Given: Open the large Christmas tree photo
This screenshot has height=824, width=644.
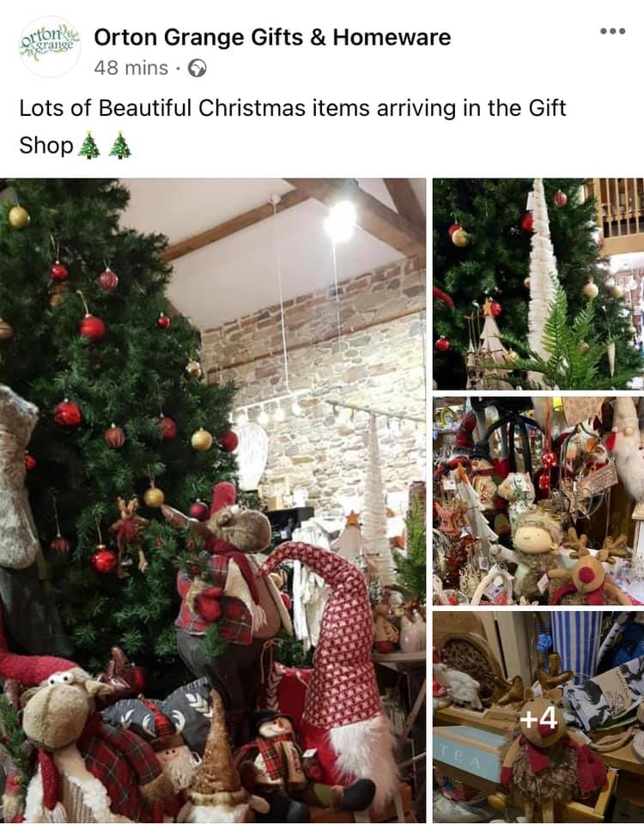Looking at the screenshot, I should (213, 500).
